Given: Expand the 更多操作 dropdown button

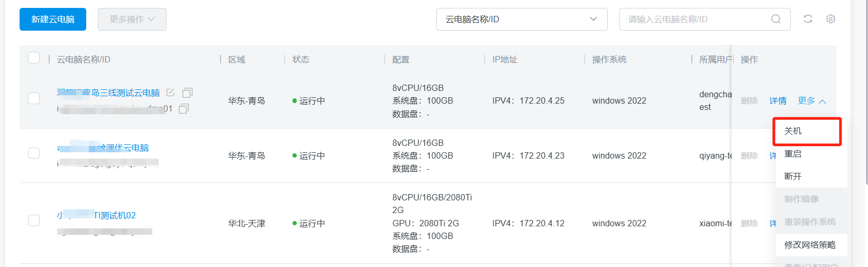Looking at the screenshot, I should 132,19.
